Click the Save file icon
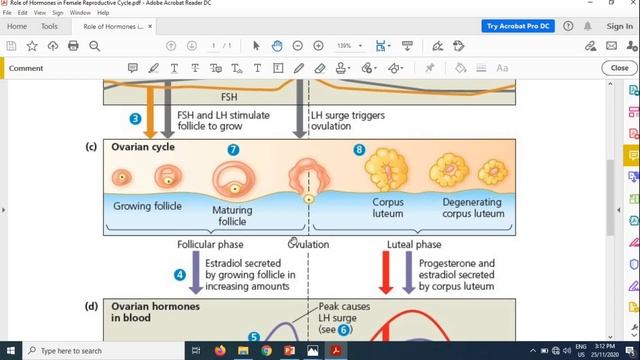The image size is (640, 360). 11,46
